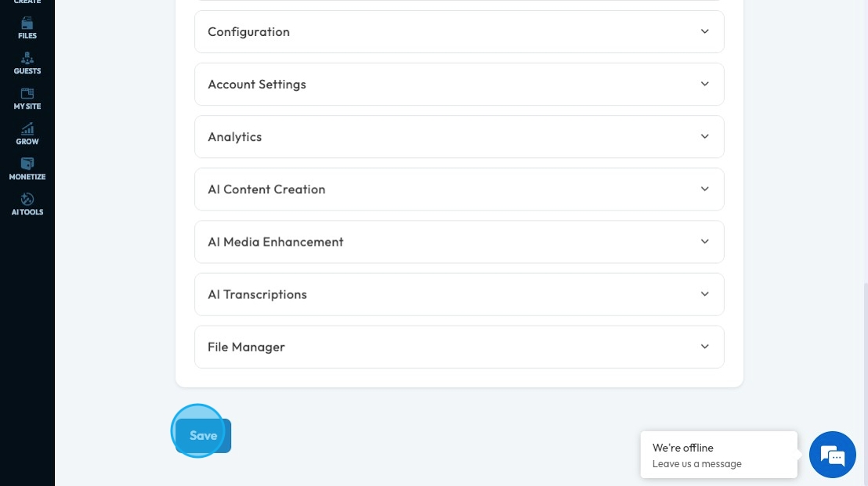Open the Grow chart icon
This screenshot has width=868, height=486.
click(27, 129)
